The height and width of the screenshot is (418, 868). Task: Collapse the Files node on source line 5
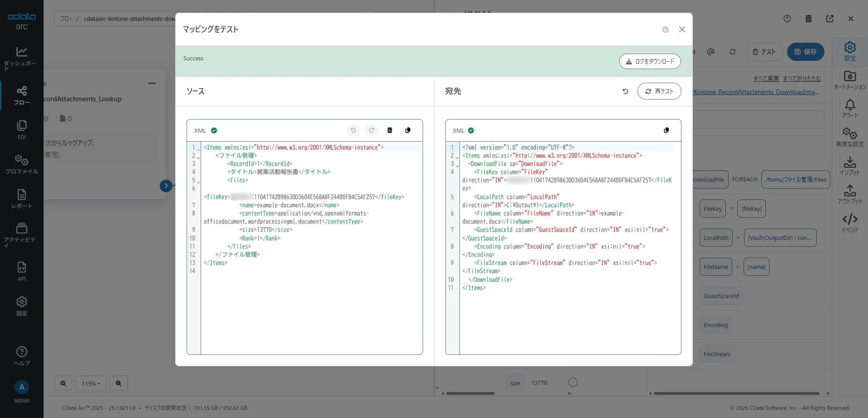(x=198, y=182)
